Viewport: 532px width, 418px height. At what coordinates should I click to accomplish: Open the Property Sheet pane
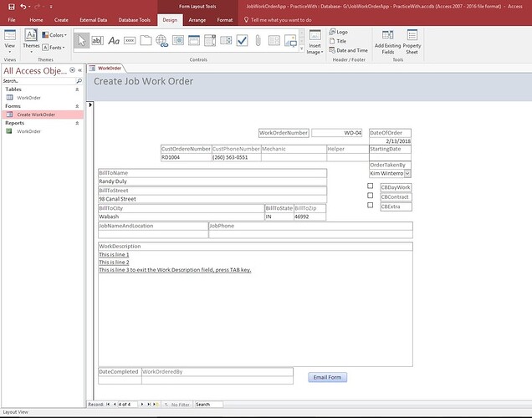tap(412, 40)
